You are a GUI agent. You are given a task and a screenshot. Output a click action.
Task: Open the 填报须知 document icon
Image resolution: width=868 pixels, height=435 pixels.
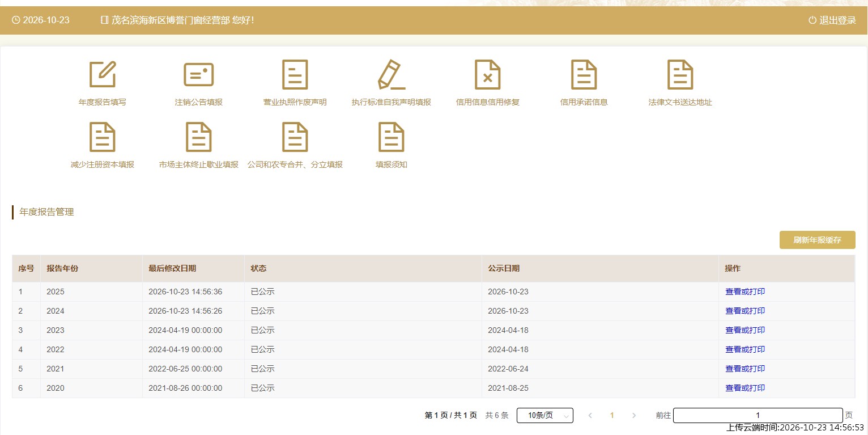[x=392, y=137]
